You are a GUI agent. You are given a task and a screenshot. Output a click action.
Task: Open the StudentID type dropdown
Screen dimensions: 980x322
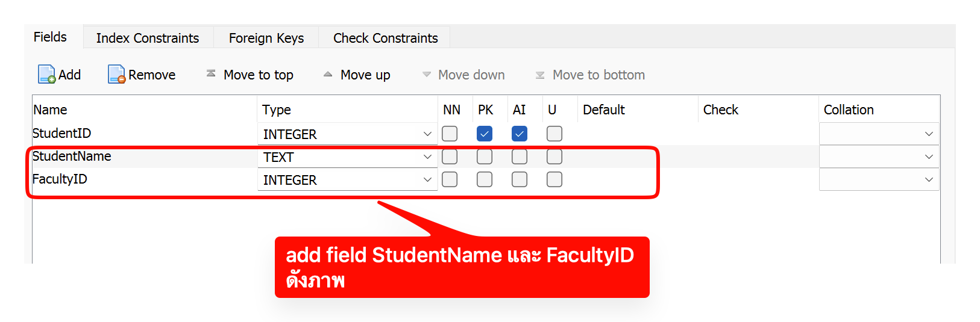tap(427, 134)
